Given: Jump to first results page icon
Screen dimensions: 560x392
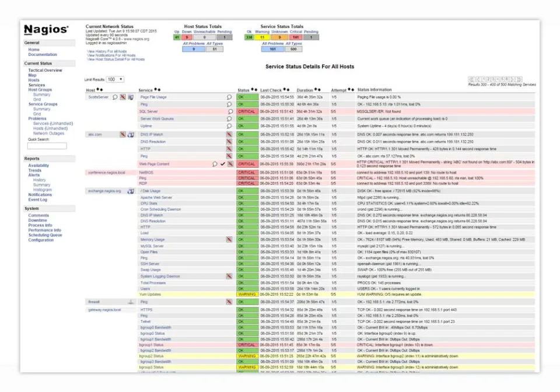Looking at the screenshot, I should (471, 79).
